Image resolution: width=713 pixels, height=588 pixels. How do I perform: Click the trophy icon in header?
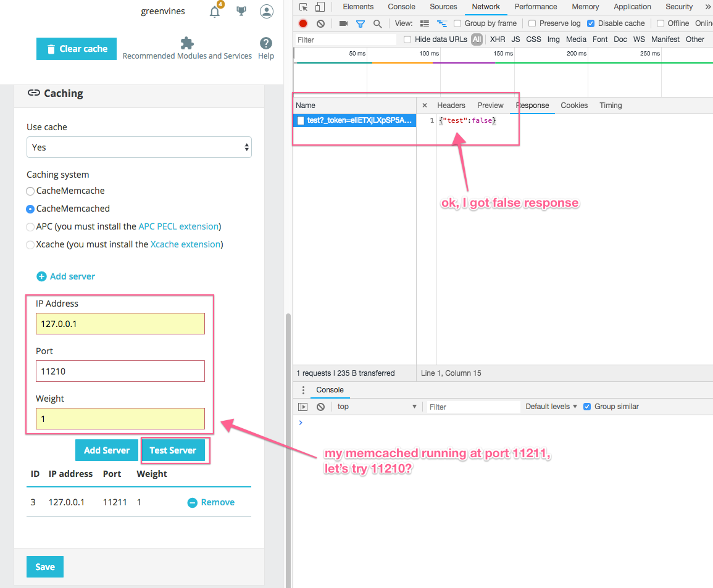pyautogui.click(x=241, y=11)
